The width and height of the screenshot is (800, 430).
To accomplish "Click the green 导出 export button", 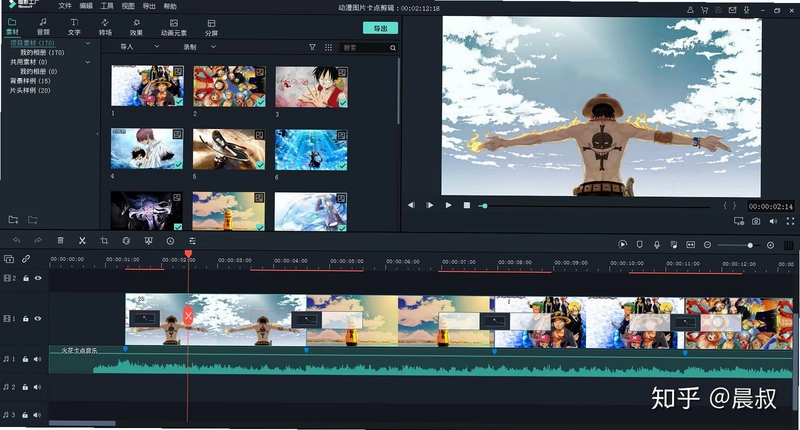I will (381, 28).
